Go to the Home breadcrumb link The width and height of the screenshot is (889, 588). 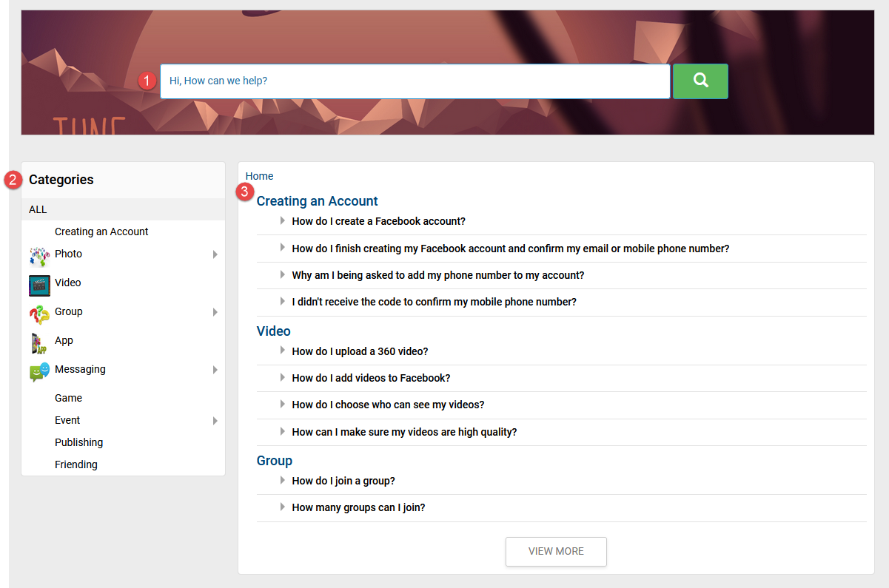pos(260,176)
